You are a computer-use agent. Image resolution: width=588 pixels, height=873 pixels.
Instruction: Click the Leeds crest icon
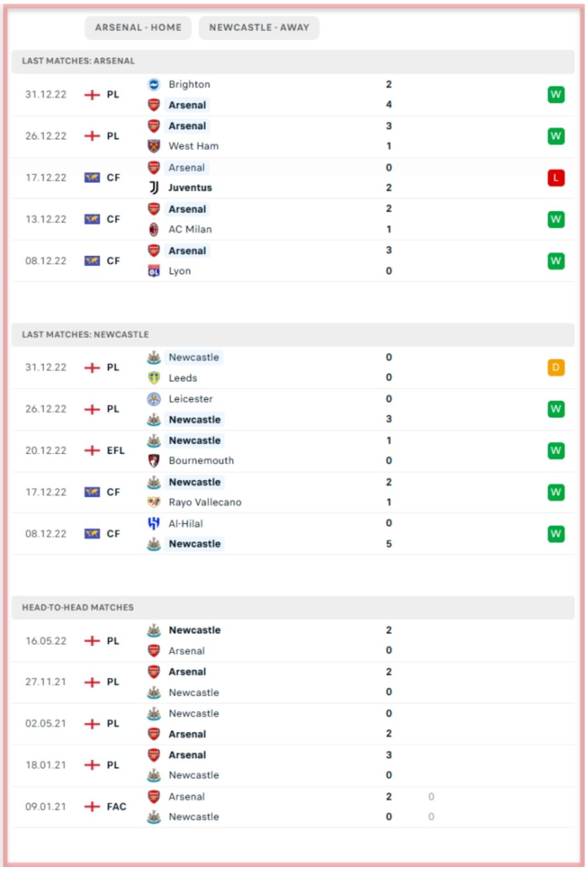click(x=154, y=378)
